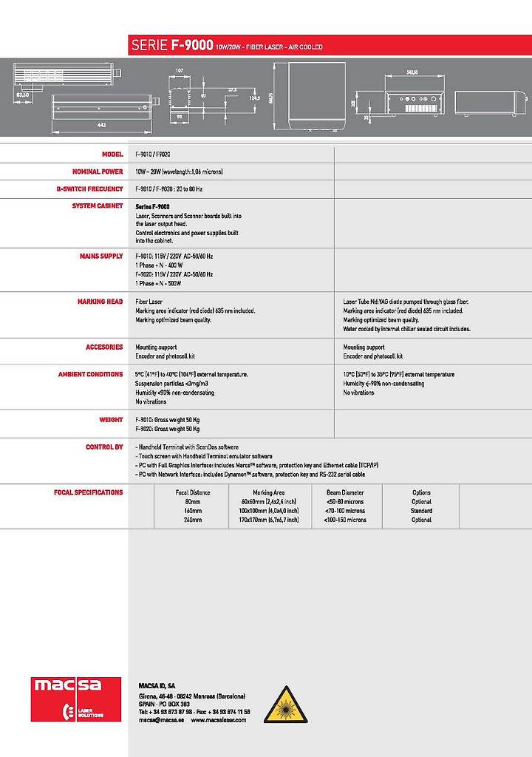Click 'F-9020: 115V / 220V AC-50/60 Hz' line

(174, 274)
